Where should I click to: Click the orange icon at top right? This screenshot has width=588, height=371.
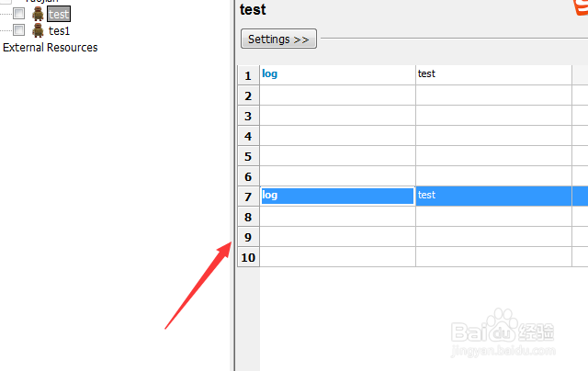click(579, 7)
